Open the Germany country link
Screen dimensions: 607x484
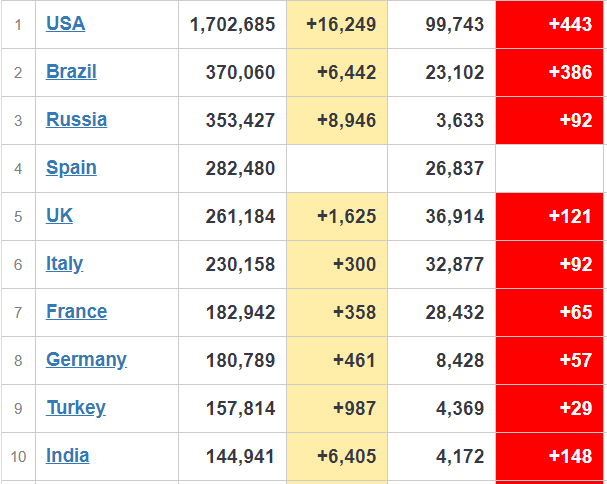[x=86, y=360]
